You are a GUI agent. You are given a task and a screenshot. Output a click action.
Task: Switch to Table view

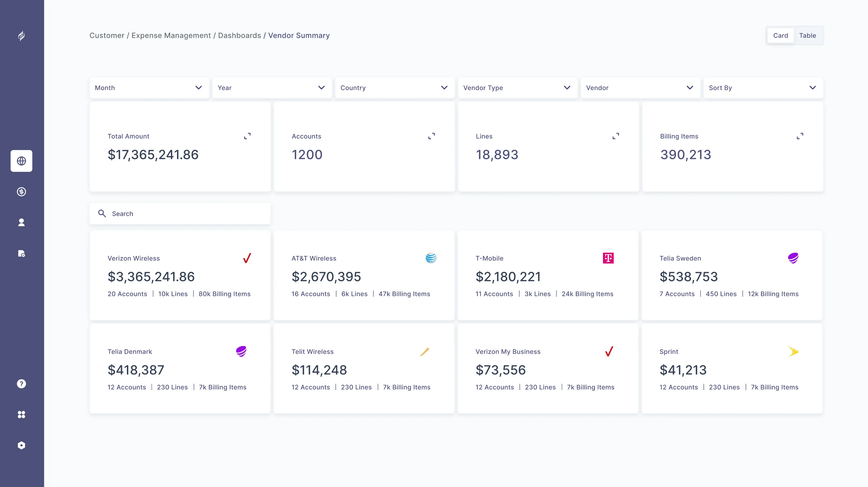[x=807, y=35]
